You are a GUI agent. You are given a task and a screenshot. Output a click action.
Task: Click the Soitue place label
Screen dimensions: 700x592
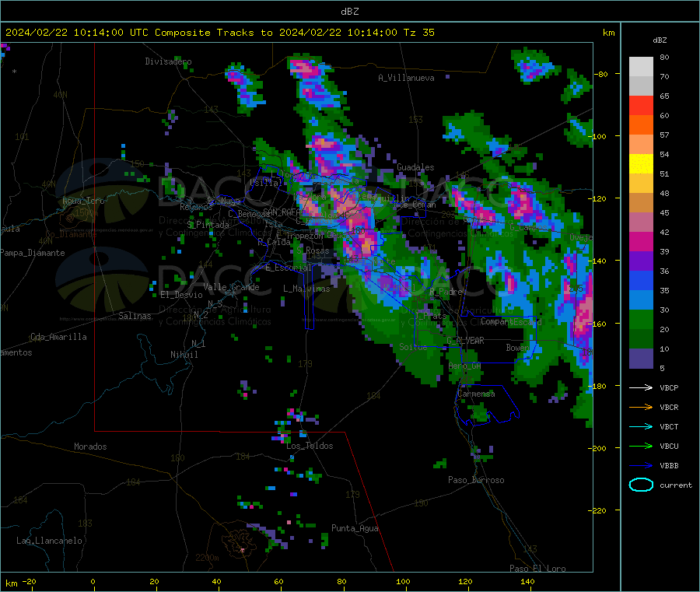point(413,347)
